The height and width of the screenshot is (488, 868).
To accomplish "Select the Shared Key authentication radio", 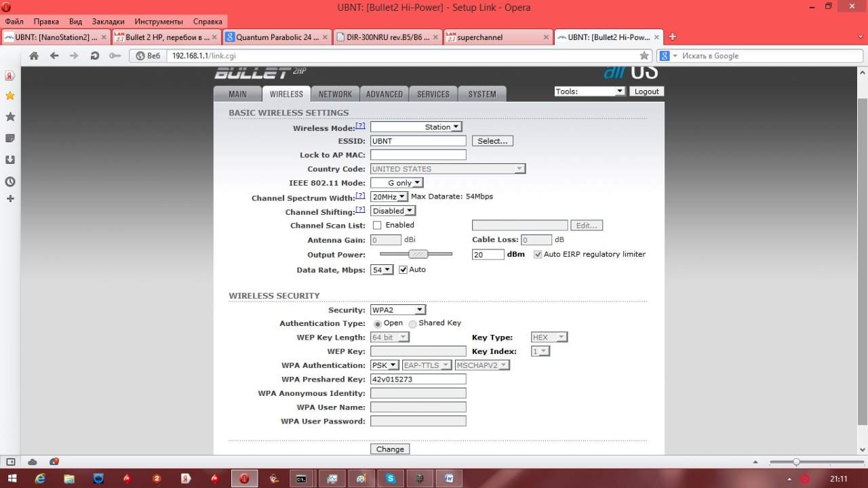I will (412, 324).
